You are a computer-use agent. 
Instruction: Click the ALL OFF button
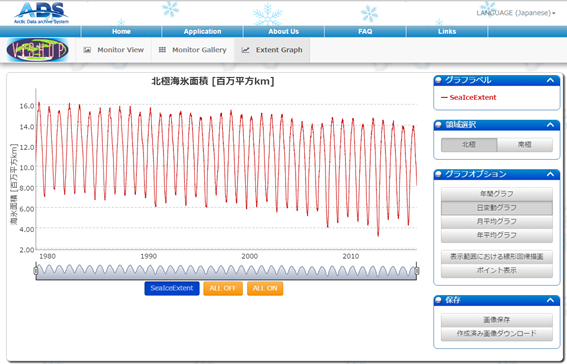click(223, 288)
